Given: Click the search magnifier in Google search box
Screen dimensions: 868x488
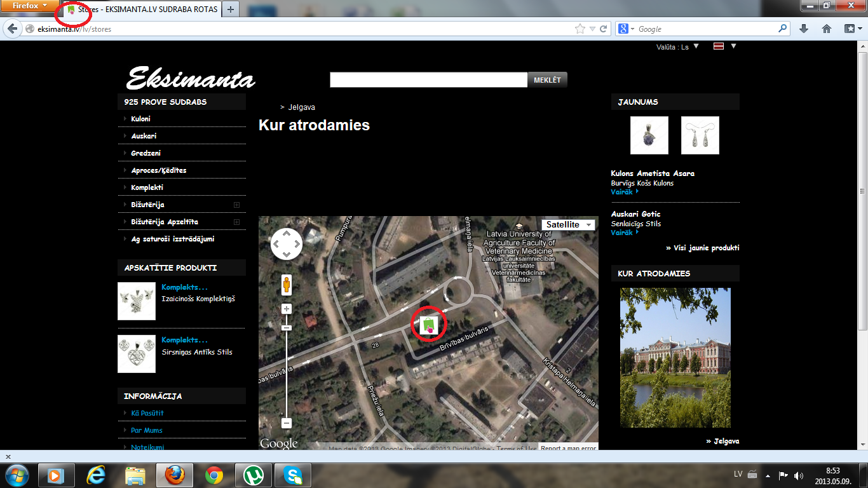Looking at the screenshot, I should pos(783,29).
